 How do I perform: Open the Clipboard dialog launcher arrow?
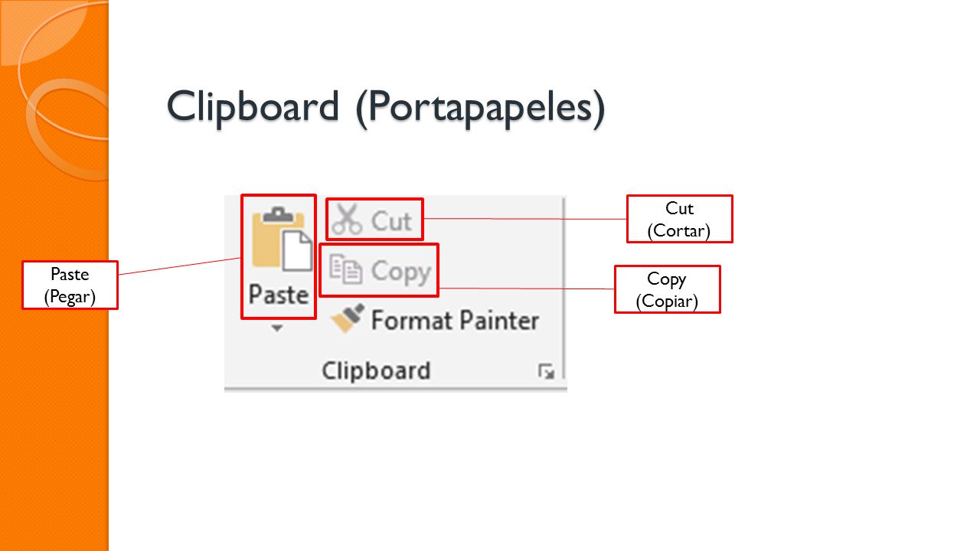[546, 371]
